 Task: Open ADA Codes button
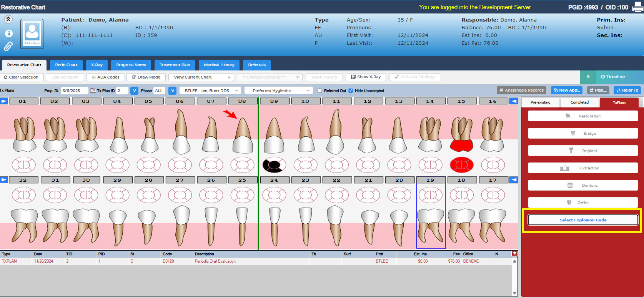pyautogui.click(x=105, y=77)
